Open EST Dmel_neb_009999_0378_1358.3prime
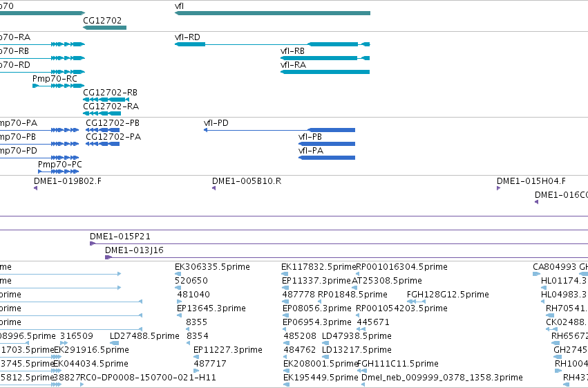 pyautogui.click(x=442, y=378)
